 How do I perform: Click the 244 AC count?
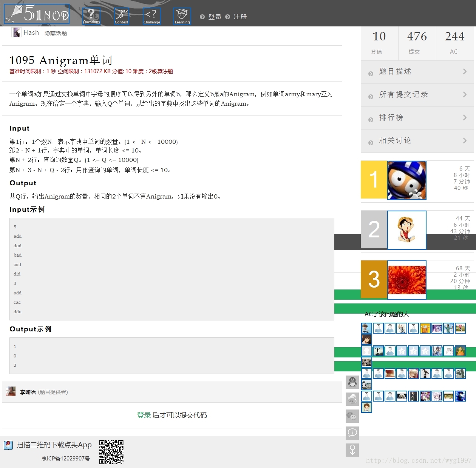coord(454,43)
